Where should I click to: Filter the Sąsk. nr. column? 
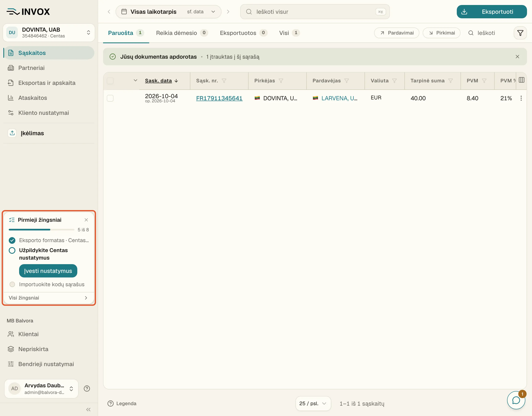coord(224,81)
